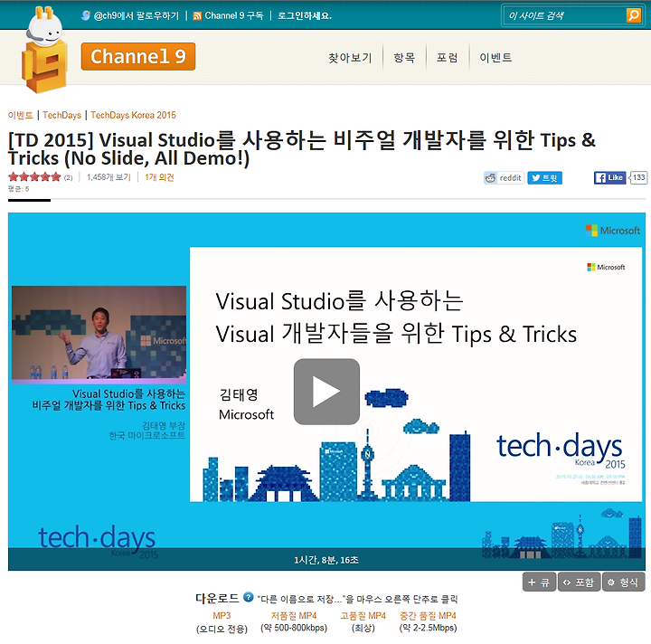Click the Facebook like count 133

[x=638, y=177]
